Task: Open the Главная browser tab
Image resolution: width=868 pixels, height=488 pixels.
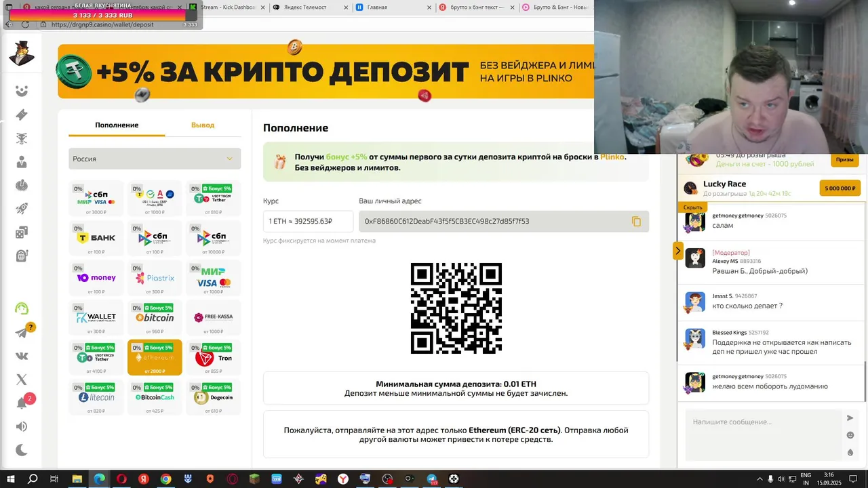Action: click(393, 7)
